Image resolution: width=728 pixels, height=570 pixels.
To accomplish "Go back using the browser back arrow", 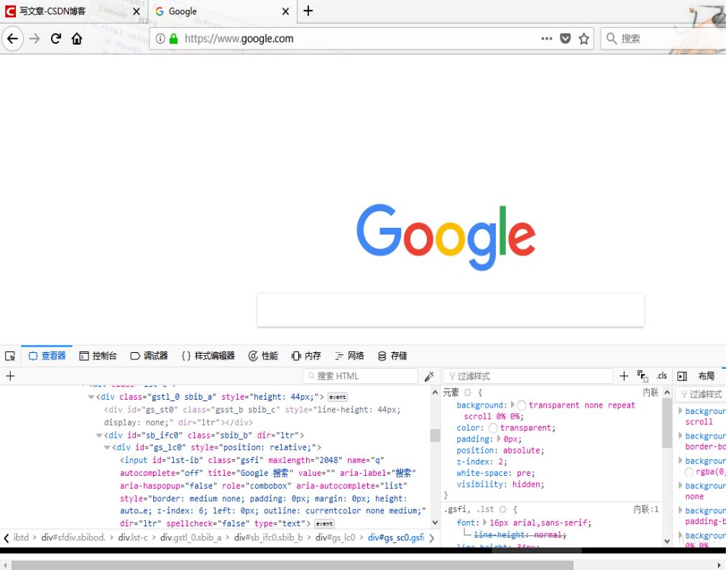I will coord(12,39).
